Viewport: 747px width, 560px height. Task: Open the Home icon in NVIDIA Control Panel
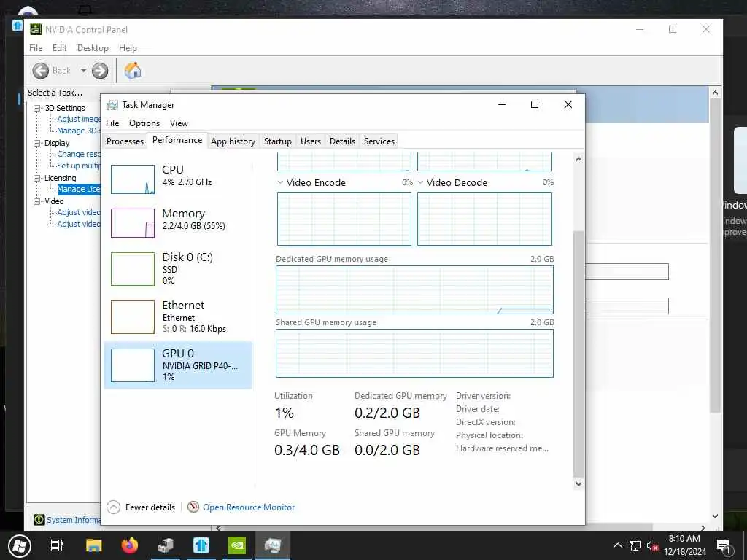point(133,71)
